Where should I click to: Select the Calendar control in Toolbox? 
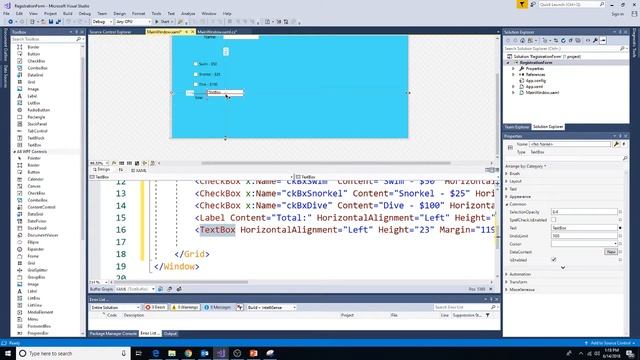[35, 179]
